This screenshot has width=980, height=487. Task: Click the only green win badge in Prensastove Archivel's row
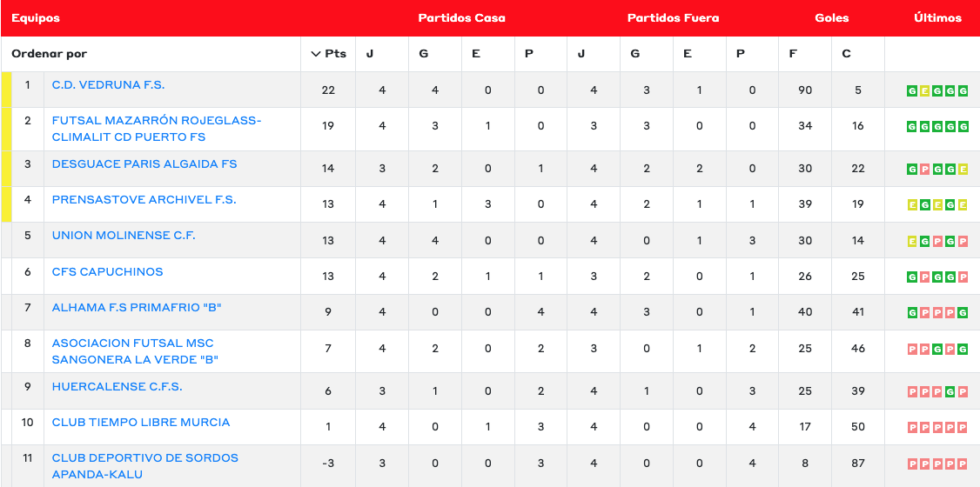(x=925, y=205)
